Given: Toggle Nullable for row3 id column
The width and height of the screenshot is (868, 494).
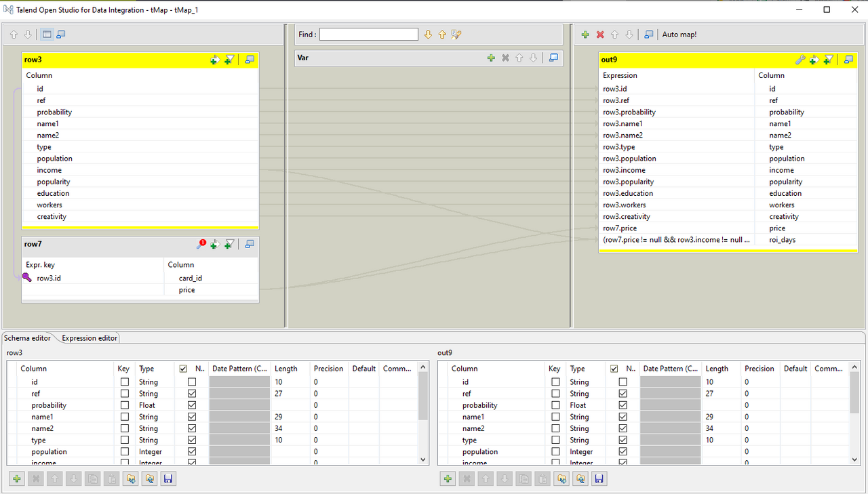Looking at the screenshot, I should [192, 382].
